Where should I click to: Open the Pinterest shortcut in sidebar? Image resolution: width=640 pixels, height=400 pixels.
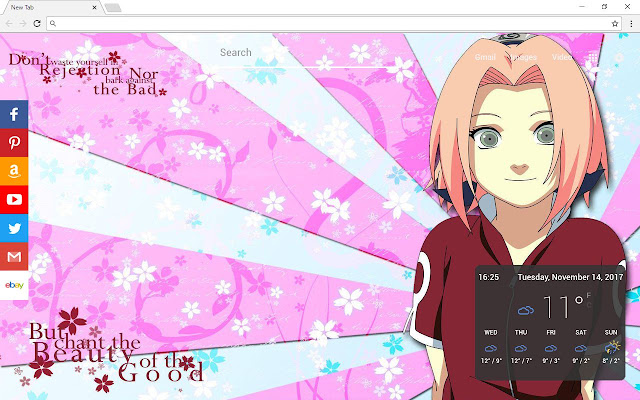pos(14,143)
